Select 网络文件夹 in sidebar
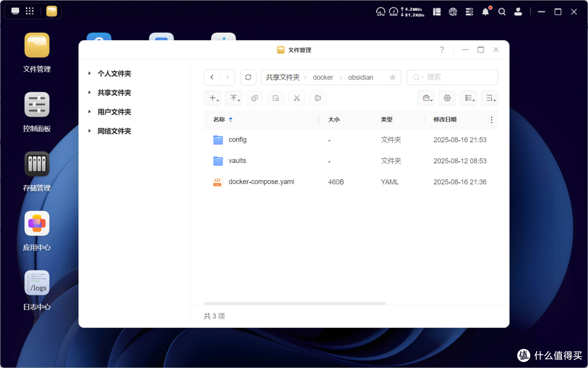 click(x=114, y=131)
